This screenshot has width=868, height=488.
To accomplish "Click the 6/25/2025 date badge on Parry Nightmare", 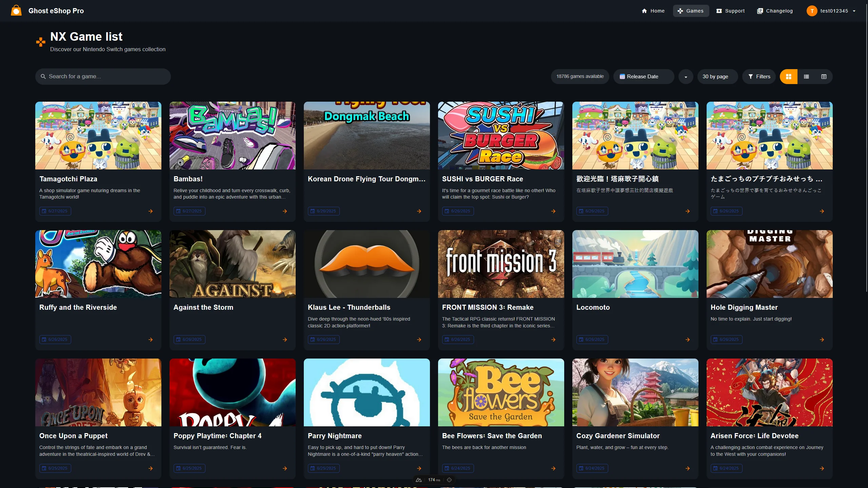I will (x=324, y=468).
